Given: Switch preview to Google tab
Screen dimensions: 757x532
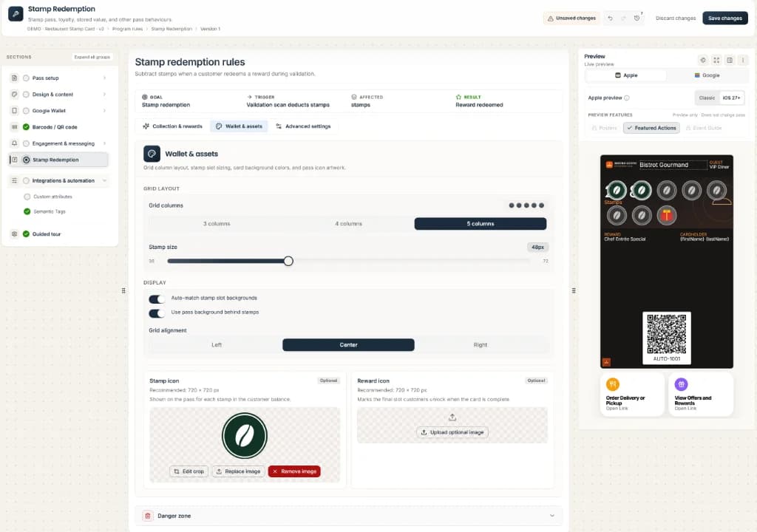Looking at the screenshot, I should pos(707,75).
